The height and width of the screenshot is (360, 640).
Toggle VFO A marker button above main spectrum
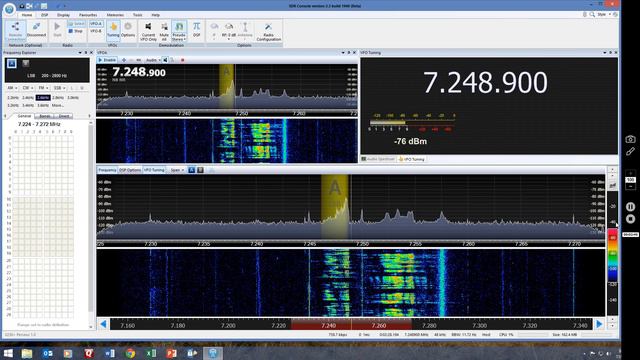click(191, 170)
